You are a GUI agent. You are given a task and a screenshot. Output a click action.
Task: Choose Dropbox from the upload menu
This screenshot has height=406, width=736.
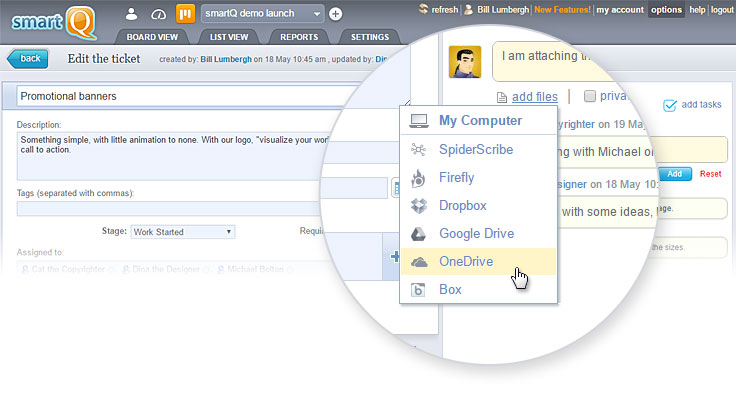pyautogui.click(x=479, y=206)
